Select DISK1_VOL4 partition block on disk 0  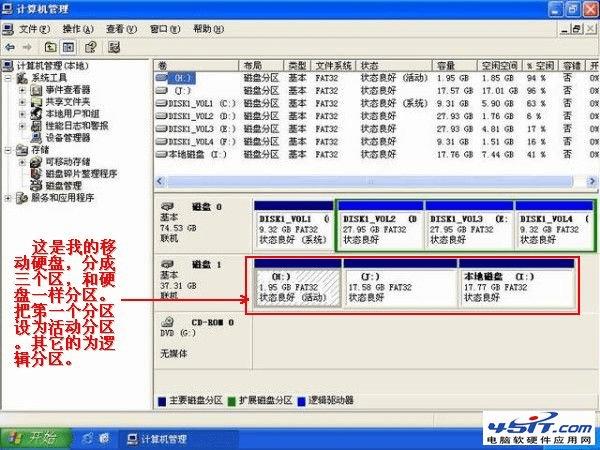(x=554, y=225)
